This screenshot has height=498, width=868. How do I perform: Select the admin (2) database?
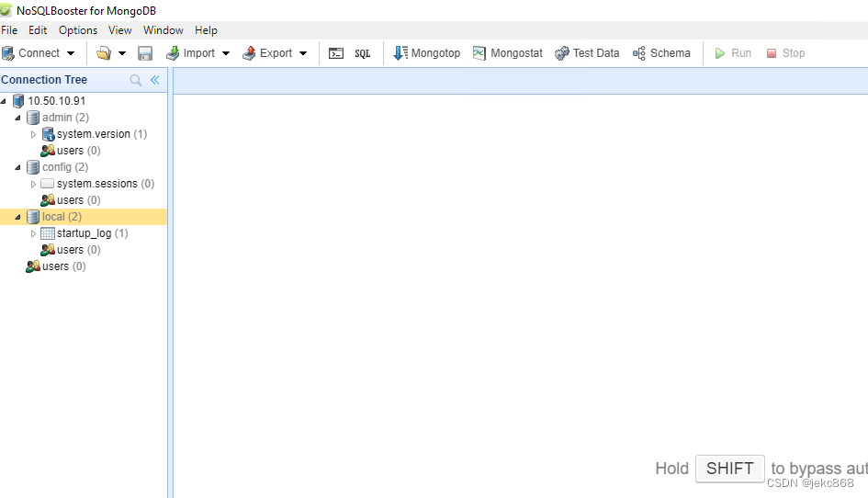pos(84,118)
